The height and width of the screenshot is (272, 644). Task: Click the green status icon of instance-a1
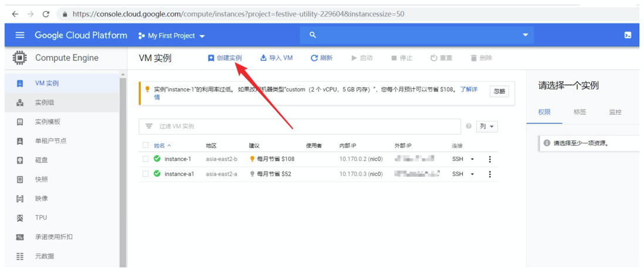point(157,174)
